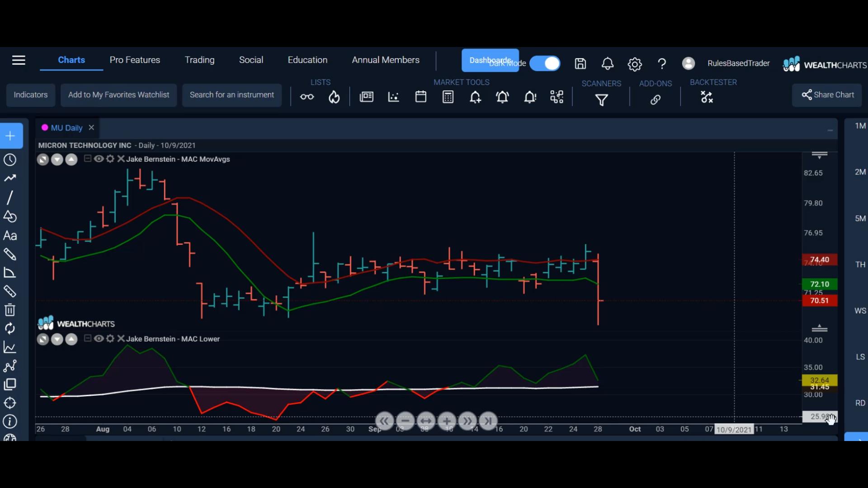Open the watchlist glasses icon under Lists
868x488 pixels.
pyautogui.click(x=307, y=97)
